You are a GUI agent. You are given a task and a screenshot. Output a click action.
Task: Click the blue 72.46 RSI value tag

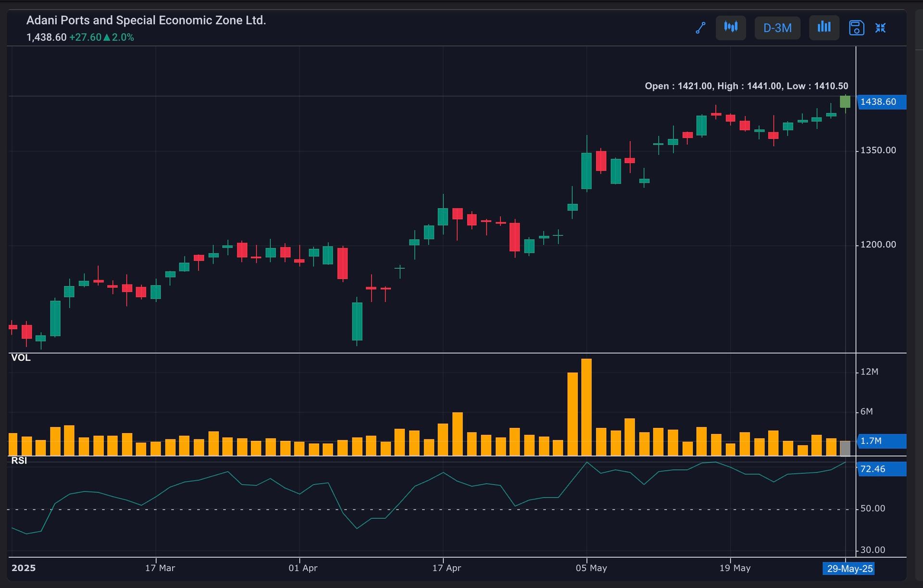(x=882, y=469)
